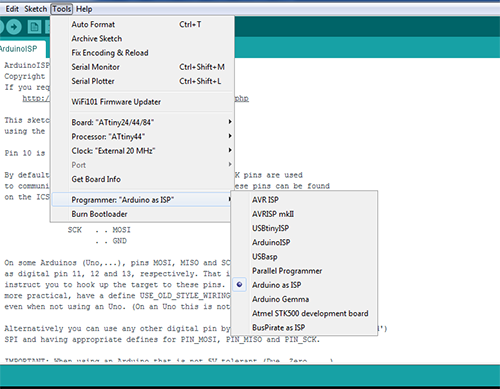Choose Fix Encoding & Reload
Image resolution: width=500 pixels, height=389 pixels.
tap(141, 53)
